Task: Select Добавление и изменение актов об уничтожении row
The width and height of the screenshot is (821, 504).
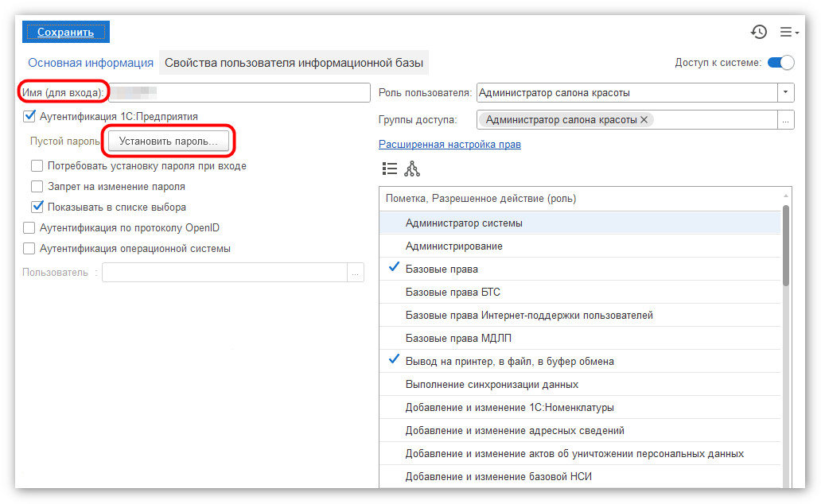Action: [580, 453]
